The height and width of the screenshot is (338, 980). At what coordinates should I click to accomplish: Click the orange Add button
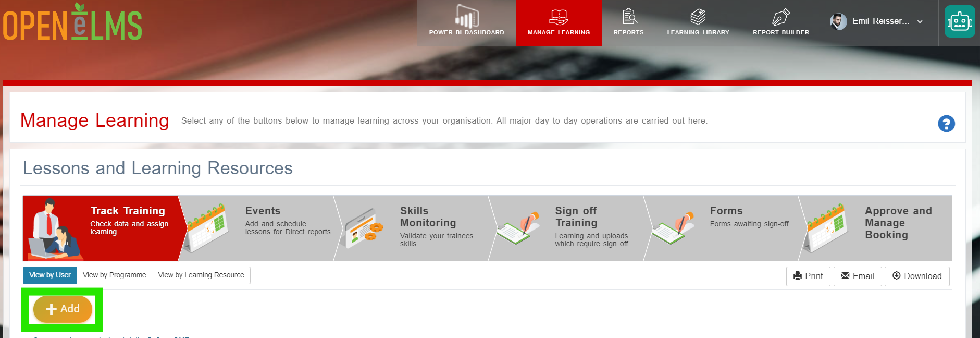coord(63,309)
